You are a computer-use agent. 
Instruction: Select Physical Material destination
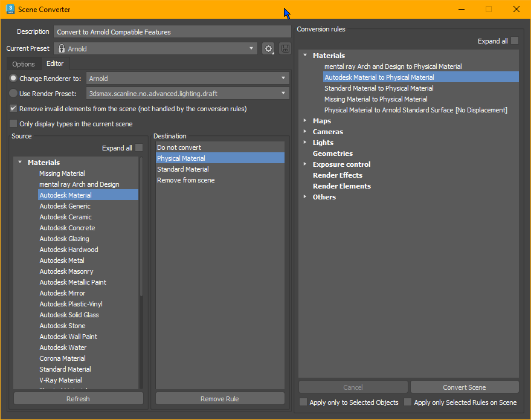click(x=220, y=158)
